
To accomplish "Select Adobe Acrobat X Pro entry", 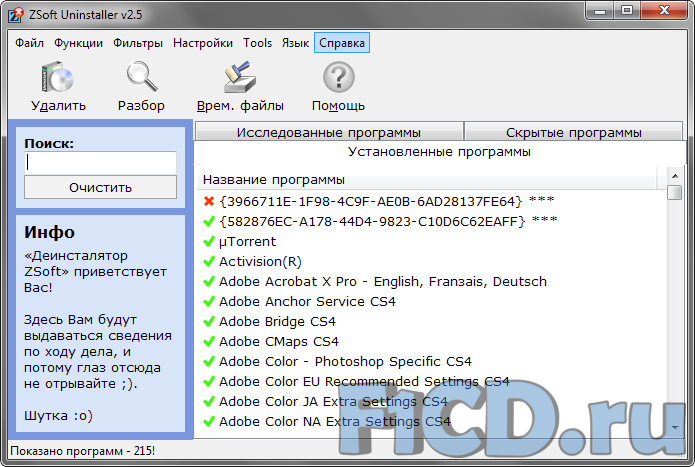I will pyautogui.click(x=383, y=281).
